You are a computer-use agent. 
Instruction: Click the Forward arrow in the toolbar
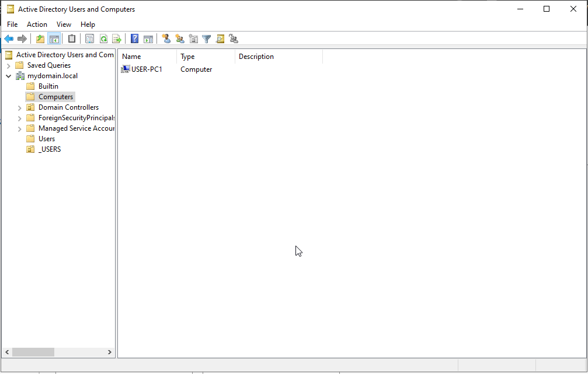point(22,39)
